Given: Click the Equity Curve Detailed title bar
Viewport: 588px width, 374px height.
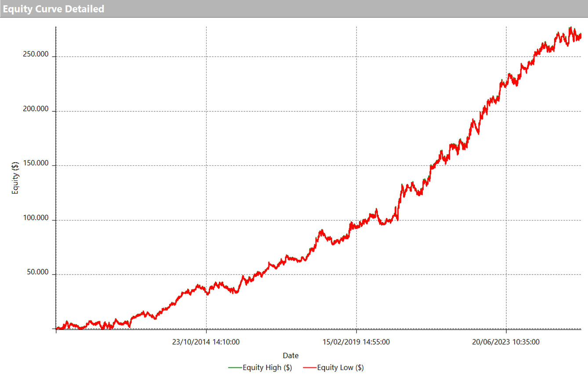Looking at the screenshot, I should (x=54, y=9).
